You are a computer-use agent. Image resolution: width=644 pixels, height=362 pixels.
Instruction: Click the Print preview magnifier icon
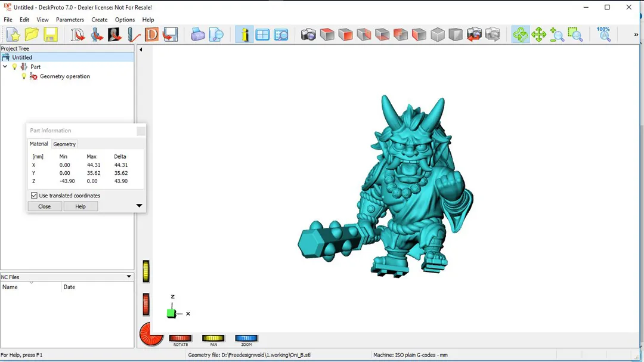216,35
